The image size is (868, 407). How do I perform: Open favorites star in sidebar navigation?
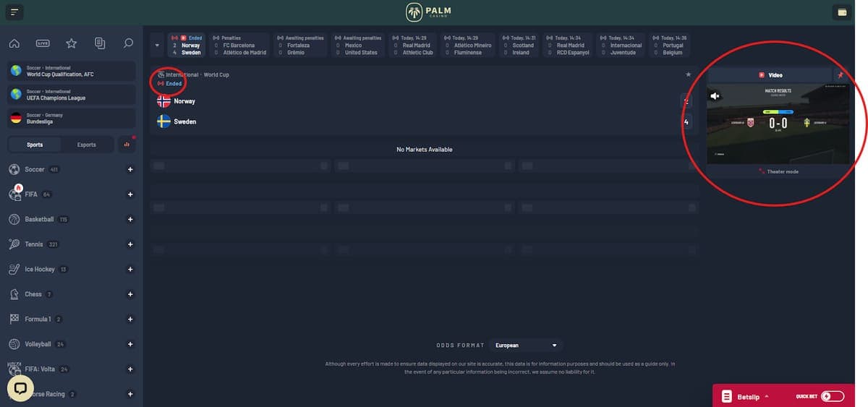point(71,43)
